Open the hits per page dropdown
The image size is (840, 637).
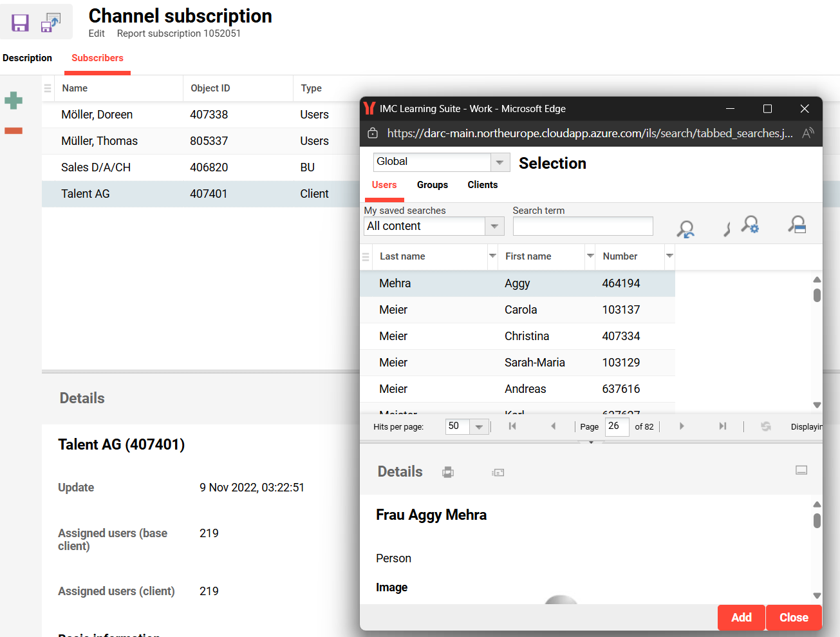(x=479, y=427)
